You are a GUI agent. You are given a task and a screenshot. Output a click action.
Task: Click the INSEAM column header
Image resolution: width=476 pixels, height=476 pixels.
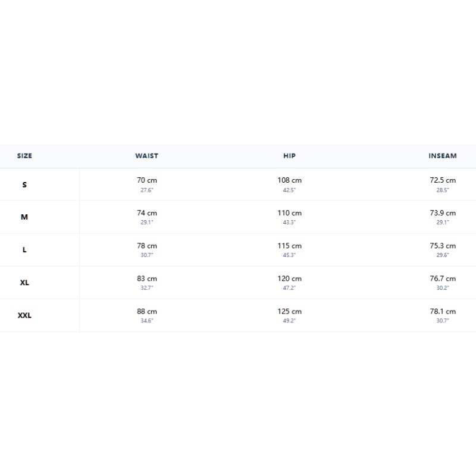(442, 156)
